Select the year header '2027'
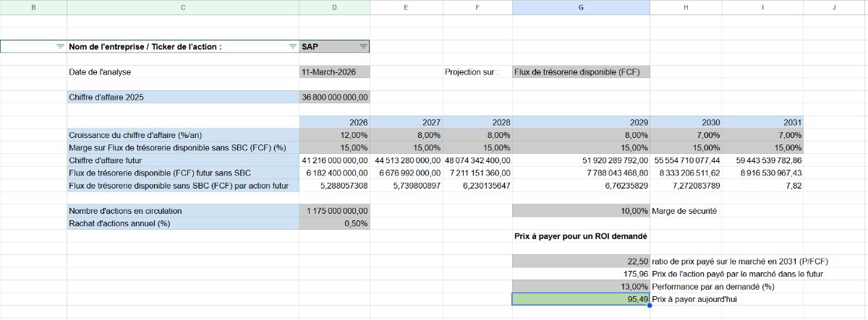 point(405,123)
